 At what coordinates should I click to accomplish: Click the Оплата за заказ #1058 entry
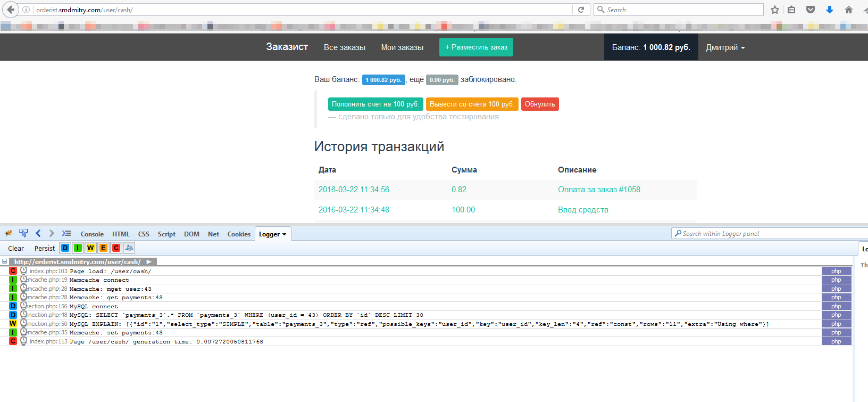point(599,190)
